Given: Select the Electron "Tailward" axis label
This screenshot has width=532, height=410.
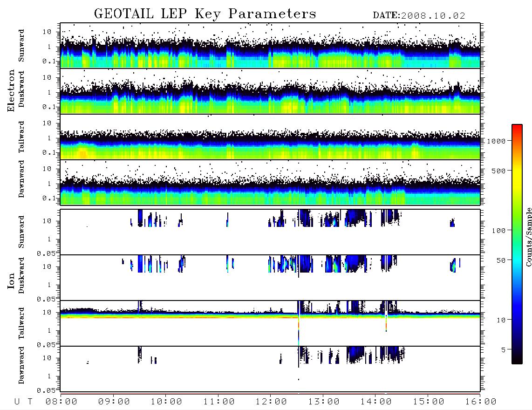Looking at the screenshot, I should [21, 137].
